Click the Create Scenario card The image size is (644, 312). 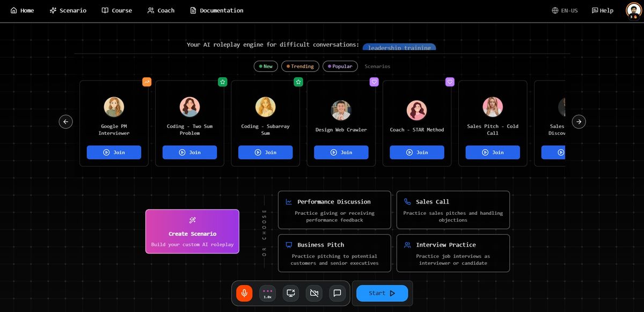(x=192, y=231)
